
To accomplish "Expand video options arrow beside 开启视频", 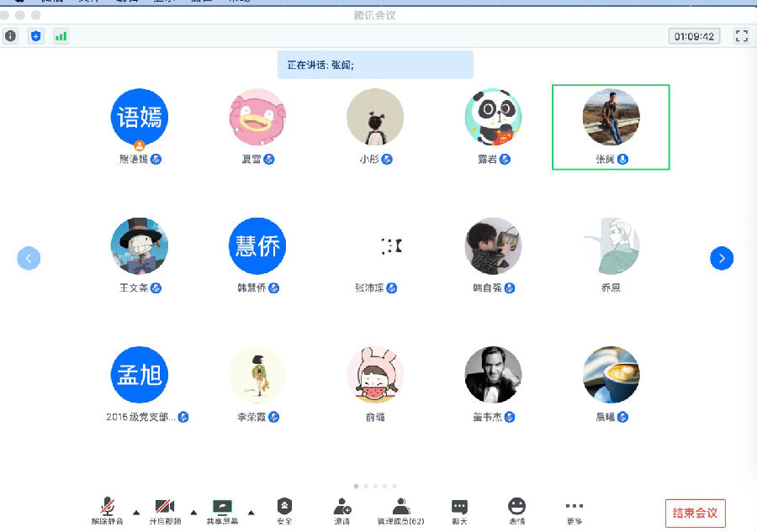I will pos(193,512).
